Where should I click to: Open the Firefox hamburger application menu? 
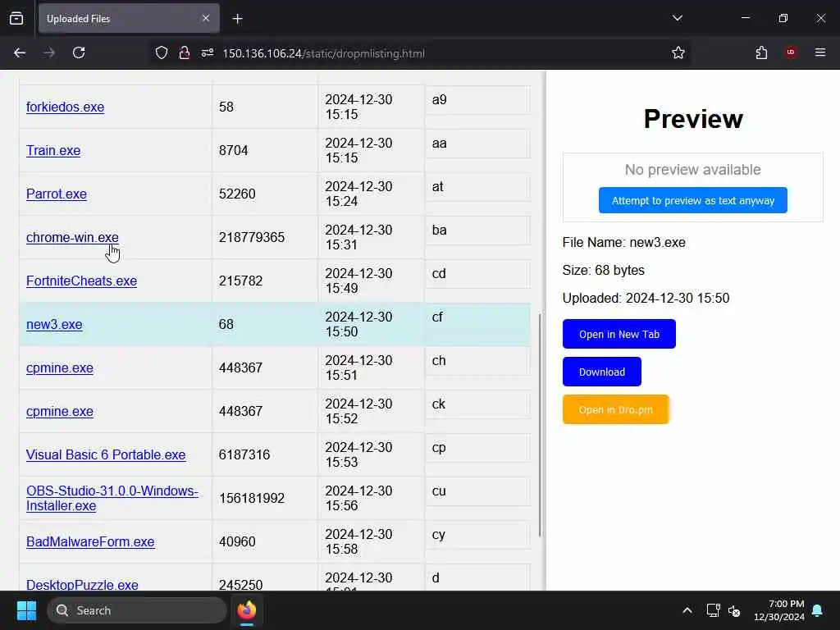pos(820,52)
